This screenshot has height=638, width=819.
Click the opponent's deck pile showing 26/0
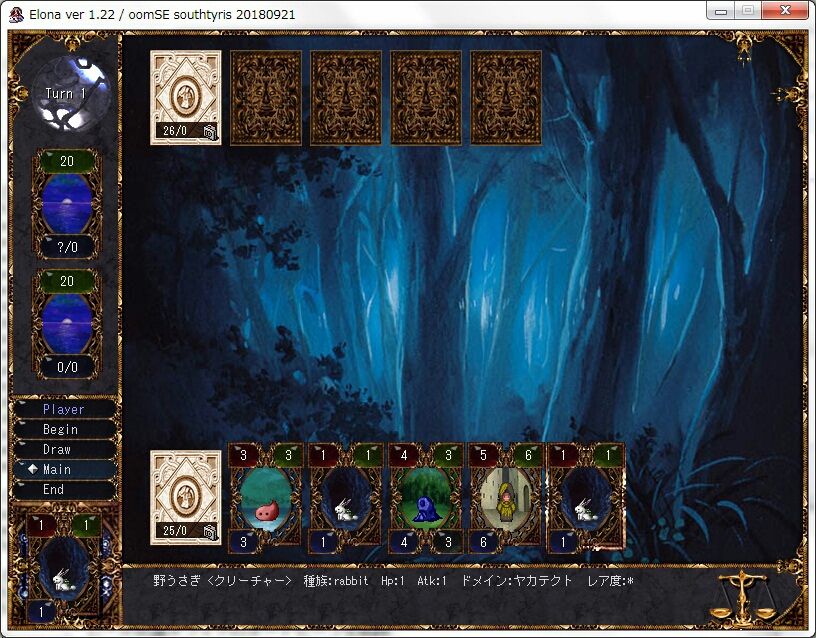click(x=185, y=98)
